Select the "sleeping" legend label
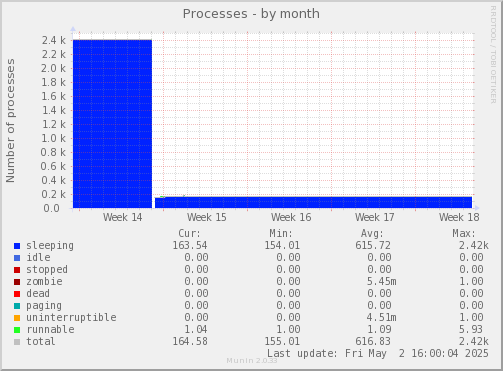Screen dimensions: 503x371 click(50, 246)
